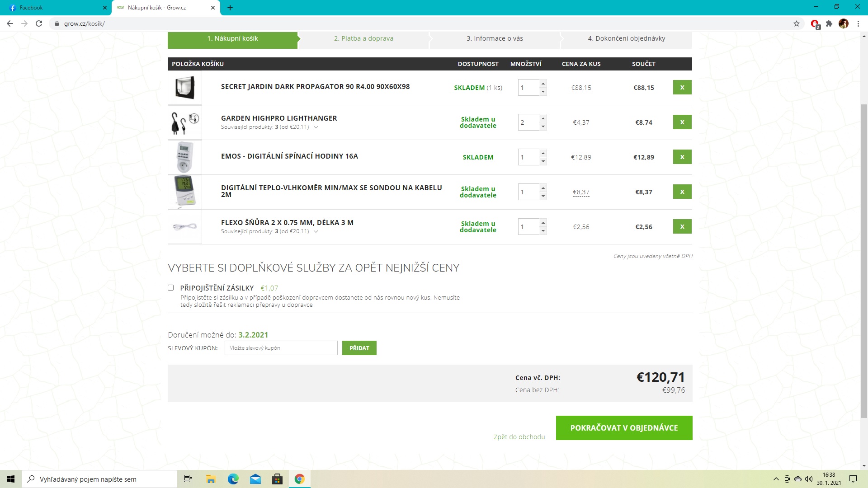
Task: Open the red adblock extension icon
Action: pyautogui.click(x=815, y=24)
